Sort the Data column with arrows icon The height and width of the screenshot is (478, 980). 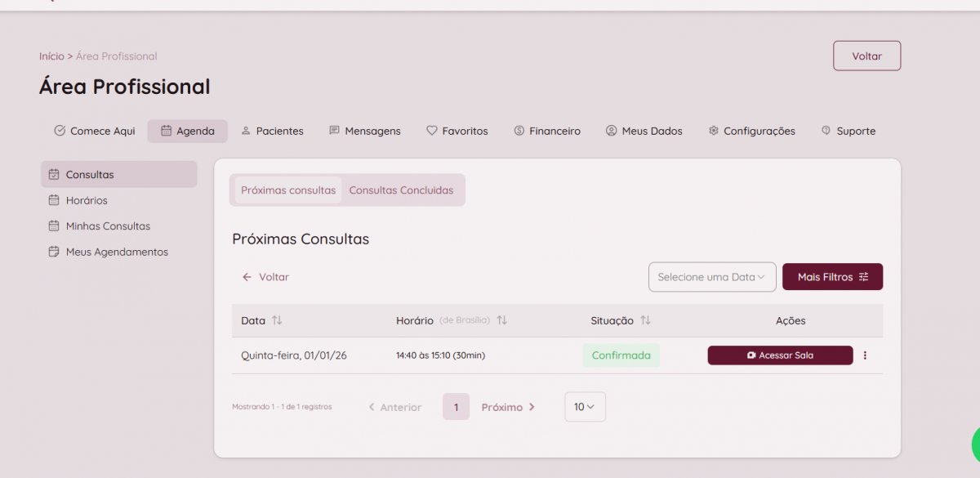tap(277, 320)
